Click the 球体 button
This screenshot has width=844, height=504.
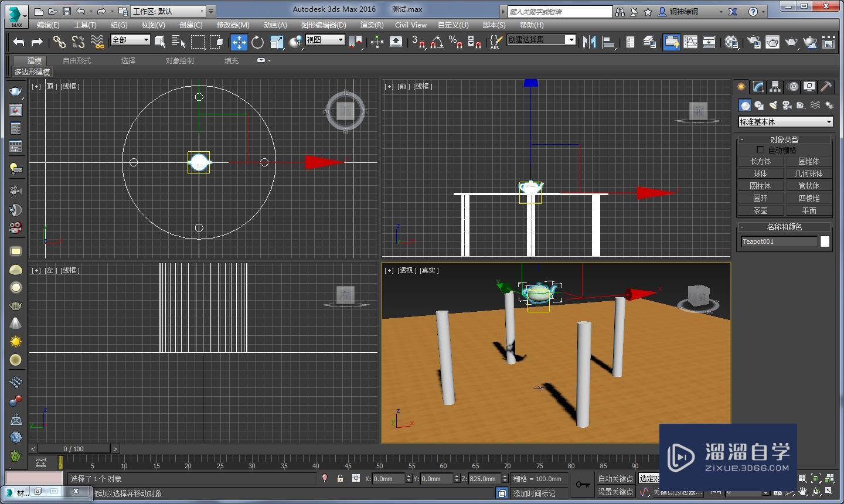tap(760, 173)
